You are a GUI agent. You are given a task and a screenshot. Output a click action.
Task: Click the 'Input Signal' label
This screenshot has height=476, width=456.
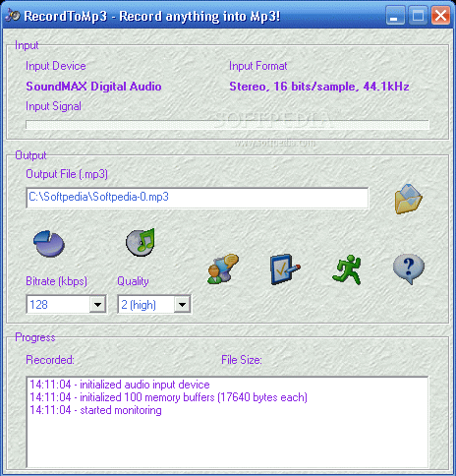tap(53, 106)
